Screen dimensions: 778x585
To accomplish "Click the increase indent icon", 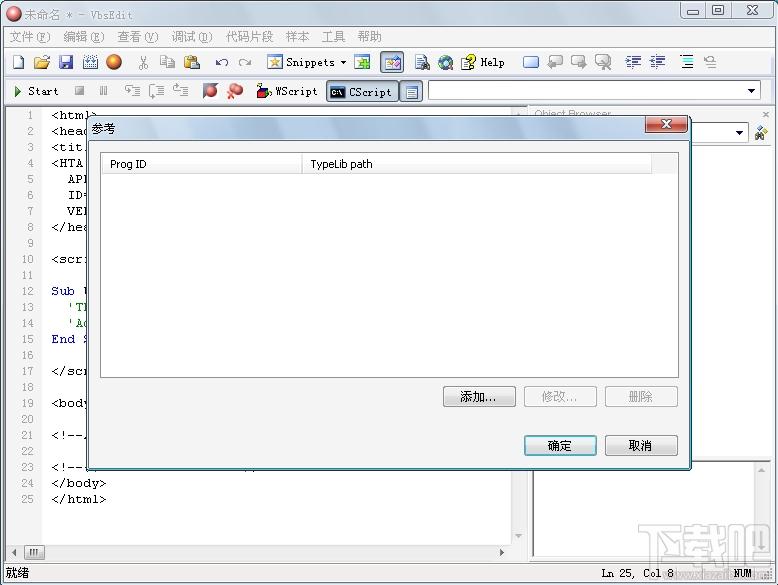I will pyautogui.click(x=633, y=62).
